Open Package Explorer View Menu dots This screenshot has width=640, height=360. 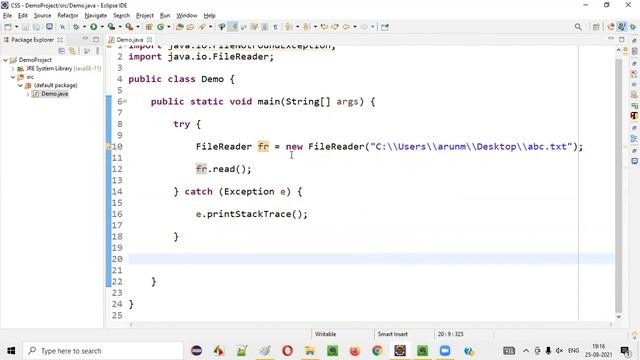point(98,51)
